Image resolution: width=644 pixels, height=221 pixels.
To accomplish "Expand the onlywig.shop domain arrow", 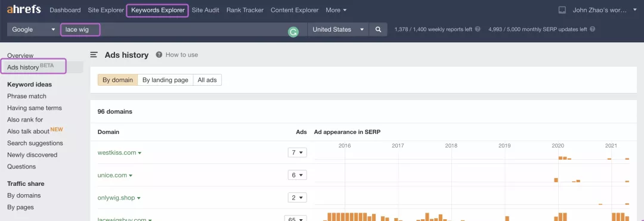I will click(x=139, y=198).
